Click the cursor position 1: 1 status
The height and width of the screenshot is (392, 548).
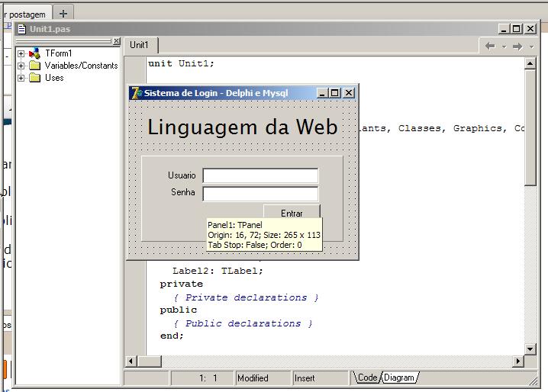[201, 378]
